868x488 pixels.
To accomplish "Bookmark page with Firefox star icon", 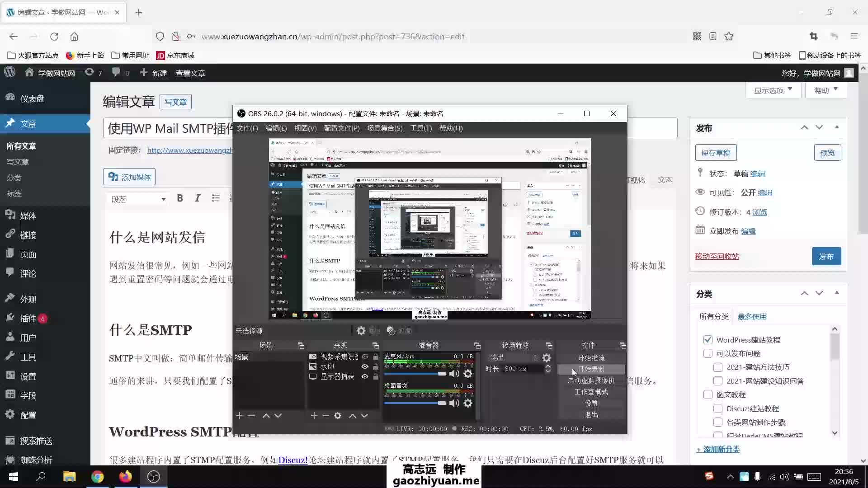I will pos(729,36).
